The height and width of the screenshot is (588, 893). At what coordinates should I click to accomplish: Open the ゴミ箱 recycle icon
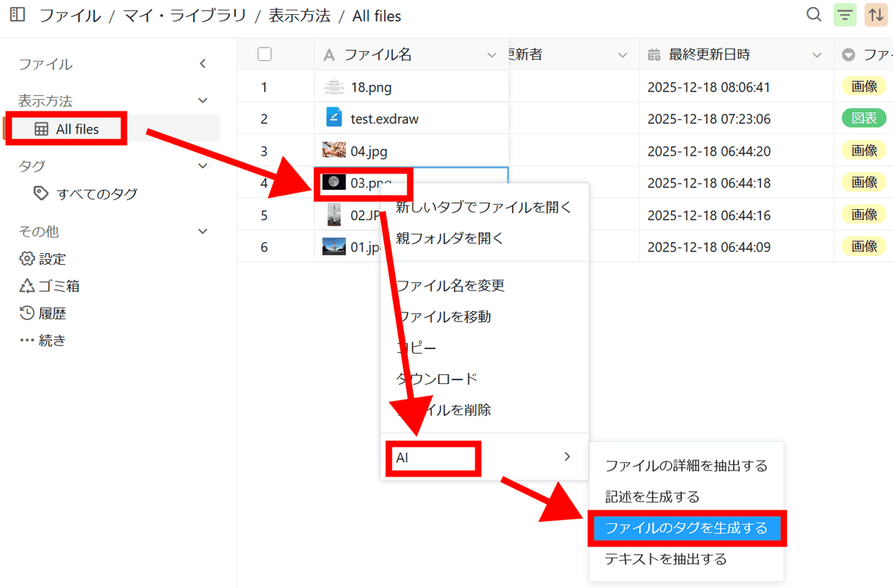pyautogui.click(x=27, y=287)
